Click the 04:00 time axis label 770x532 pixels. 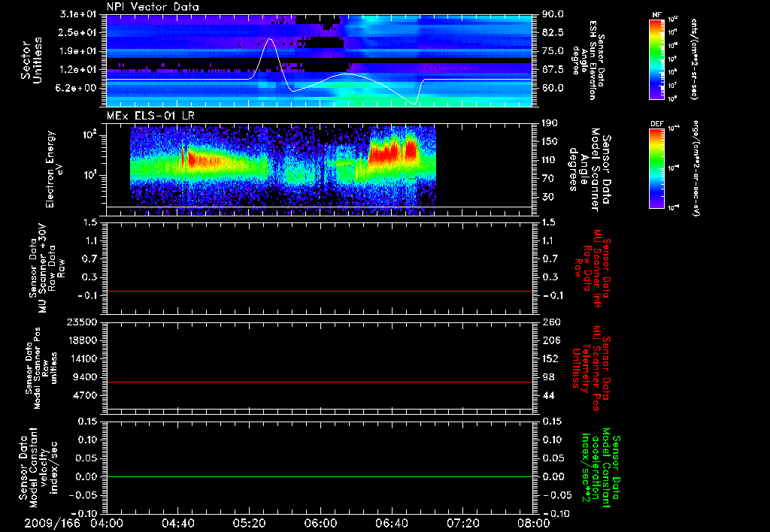pyautogui.click(x=107, y=523)
